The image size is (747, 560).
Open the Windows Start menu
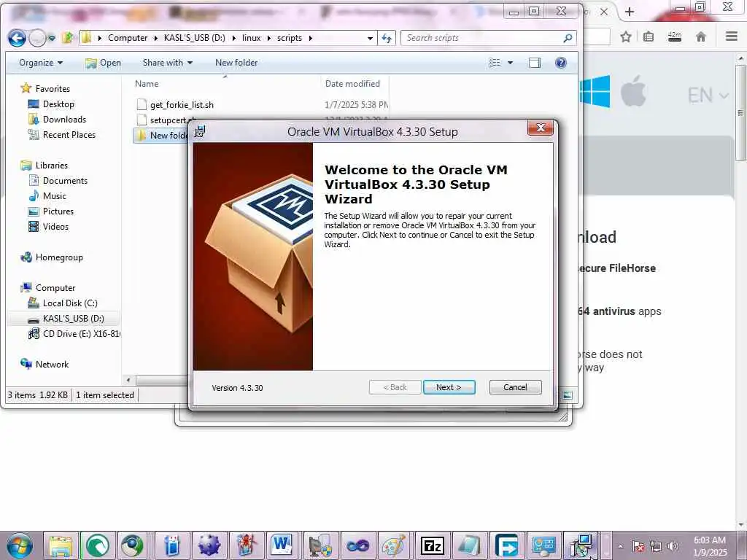coord(19,545)
